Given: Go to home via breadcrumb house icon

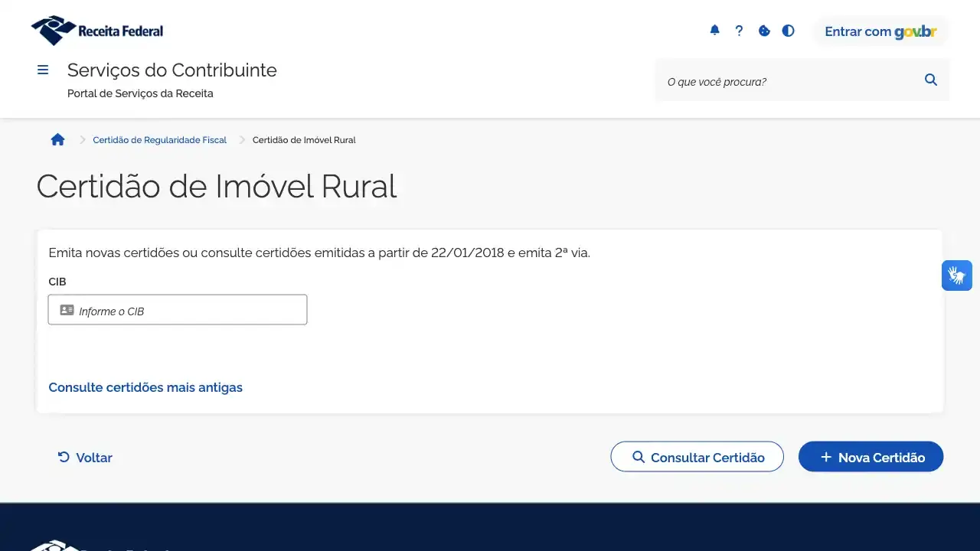Looking at the screenshot, I should point(57,139).
